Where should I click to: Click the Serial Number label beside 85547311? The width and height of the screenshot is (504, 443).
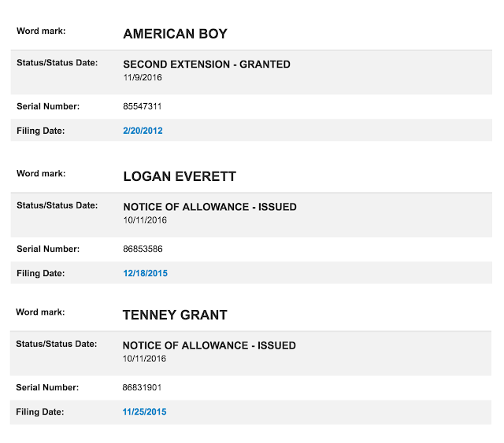(48, 106)
